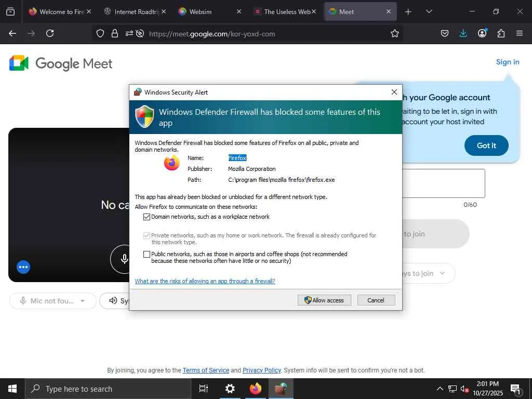
Task: Open the tracking protection shield icon
Action: 100,33
